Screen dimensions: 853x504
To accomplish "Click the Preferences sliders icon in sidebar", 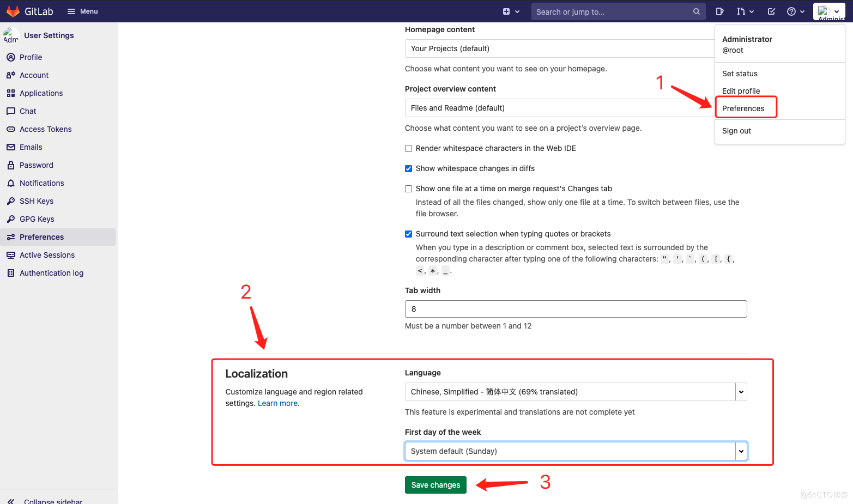I will tap(11, 237).
